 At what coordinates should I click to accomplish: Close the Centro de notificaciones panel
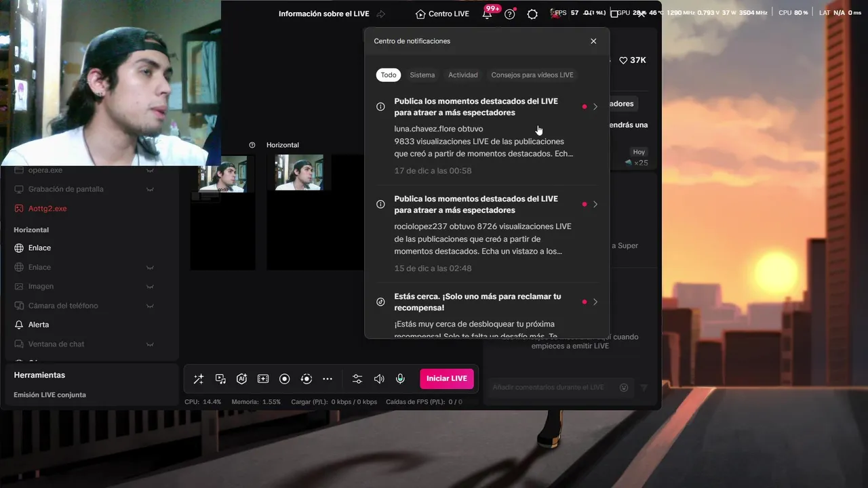593,41
